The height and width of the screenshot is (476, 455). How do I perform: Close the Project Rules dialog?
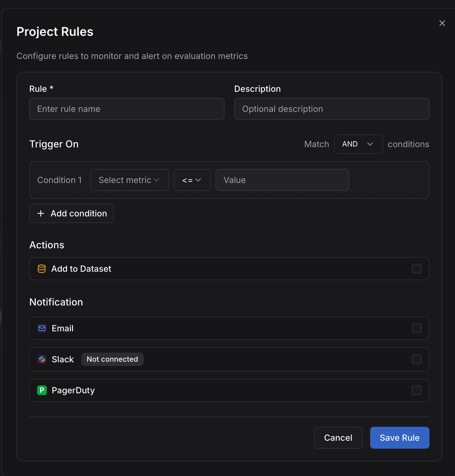click(442, 23)
